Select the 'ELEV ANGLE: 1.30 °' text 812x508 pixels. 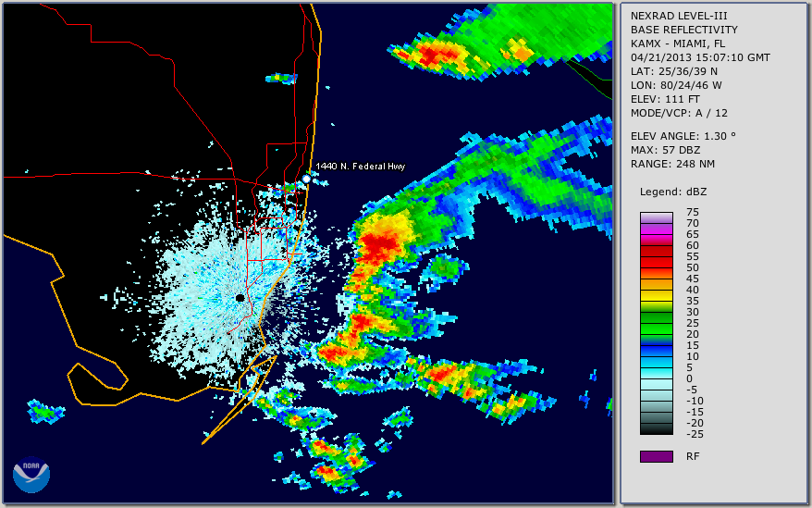pos(683,136)
